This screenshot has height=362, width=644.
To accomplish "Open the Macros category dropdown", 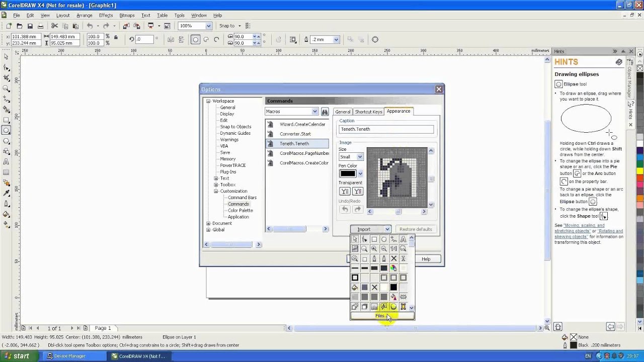I will (x=314, y=112).
